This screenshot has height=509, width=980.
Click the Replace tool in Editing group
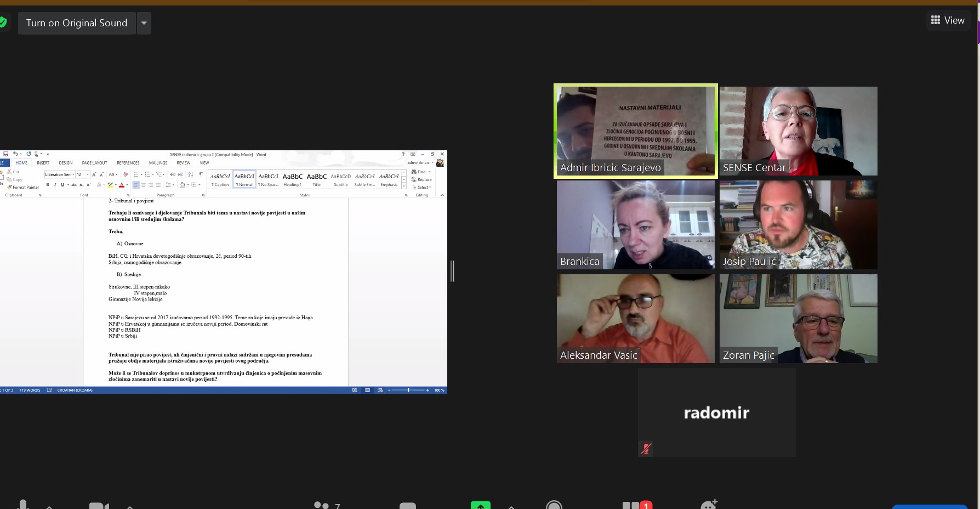[x=421, y=179]
